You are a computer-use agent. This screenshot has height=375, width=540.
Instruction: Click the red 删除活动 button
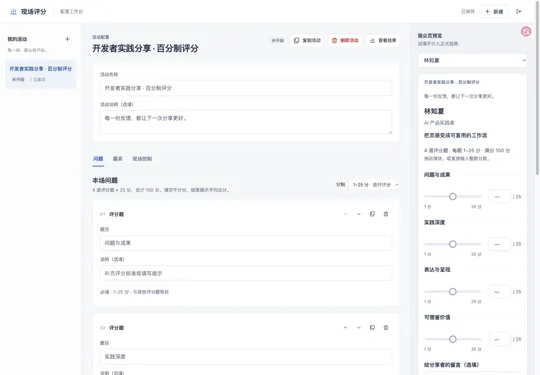[345, 41]
